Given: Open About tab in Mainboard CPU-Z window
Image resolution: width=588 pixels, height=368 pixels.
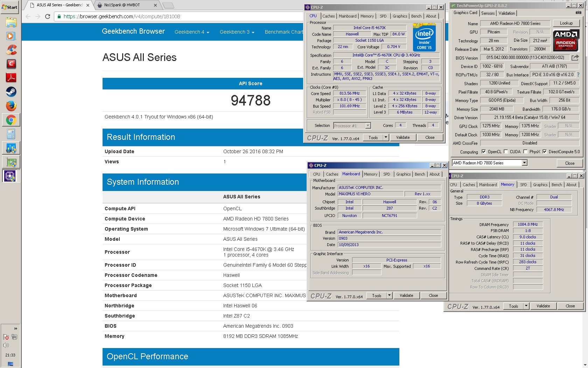Looking at the screenshot, I should coord(435,174).
